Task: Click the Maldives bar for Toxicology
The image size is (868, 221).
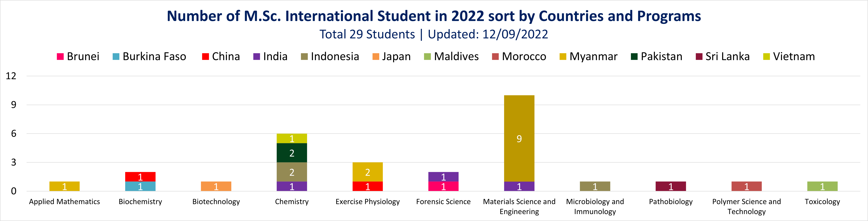Action: (822, 186)
